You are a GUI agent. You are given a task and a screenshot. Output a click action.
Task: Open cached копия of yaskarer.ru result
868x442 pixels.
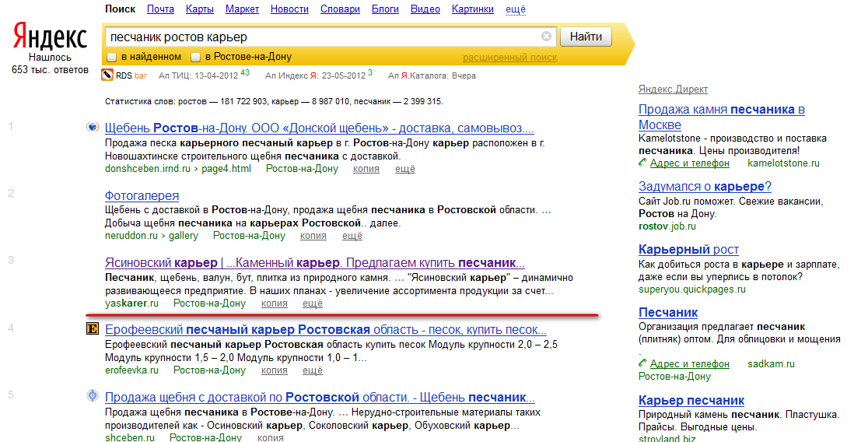pyautogui.click(x=274, y=303)
